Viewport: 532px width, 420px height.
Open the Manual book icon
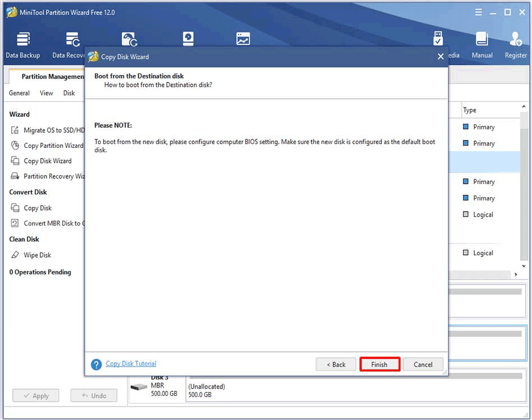[482, 39]
